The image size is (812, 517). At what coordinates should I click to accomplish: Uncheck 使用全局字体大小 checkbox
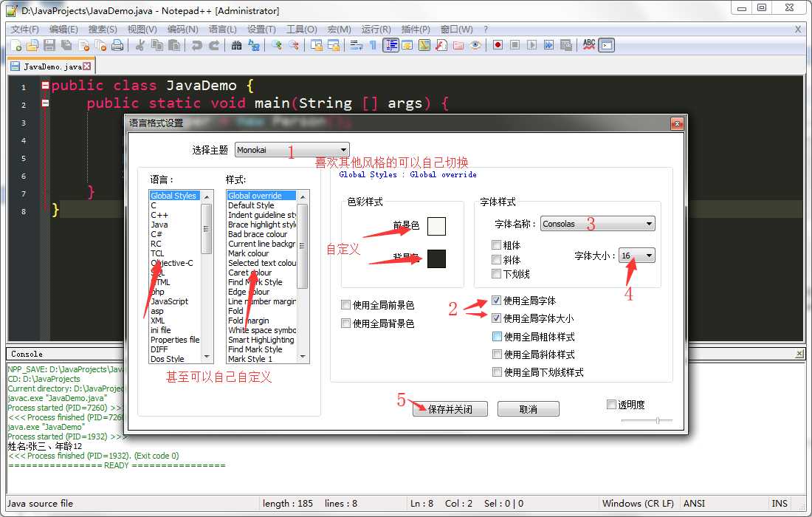pos(496,318)
